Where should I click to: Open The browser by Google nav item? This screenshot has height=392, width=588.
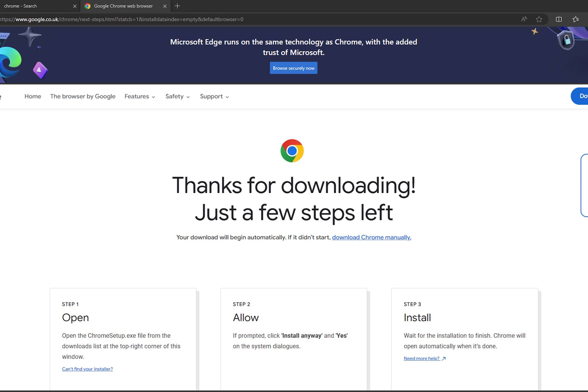point(83,96)
